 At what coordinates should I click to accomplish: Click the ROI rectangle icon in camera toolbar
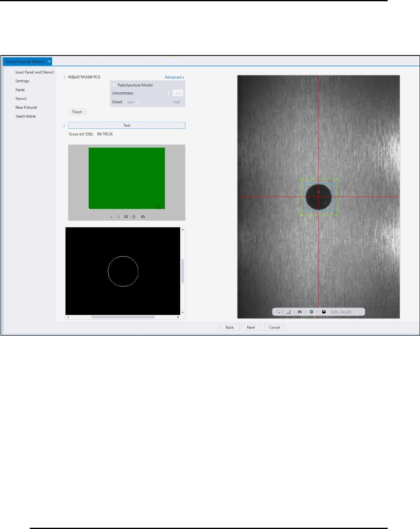click(288, 312)
